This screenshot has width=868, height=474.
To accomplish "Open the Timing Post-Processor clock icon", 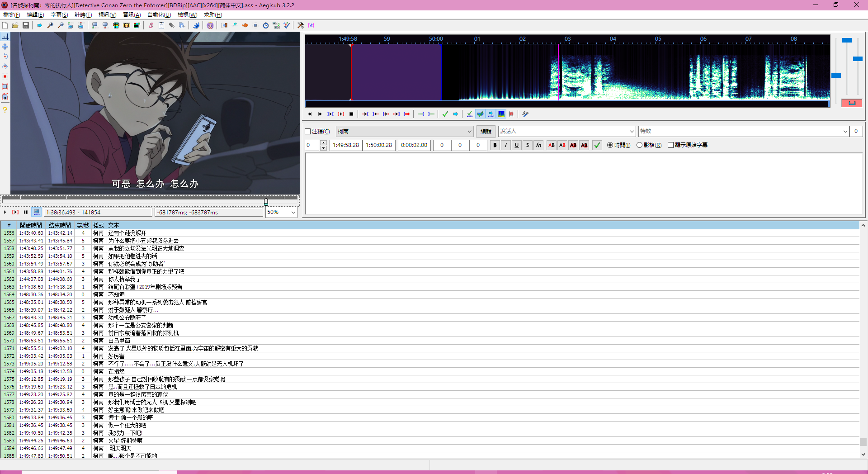I will pos(266,25).
